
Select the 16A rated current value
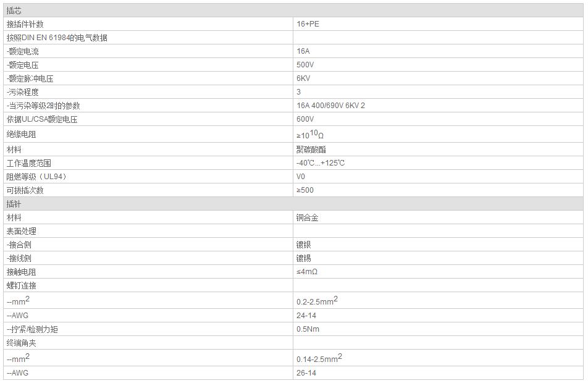point(303,51)
